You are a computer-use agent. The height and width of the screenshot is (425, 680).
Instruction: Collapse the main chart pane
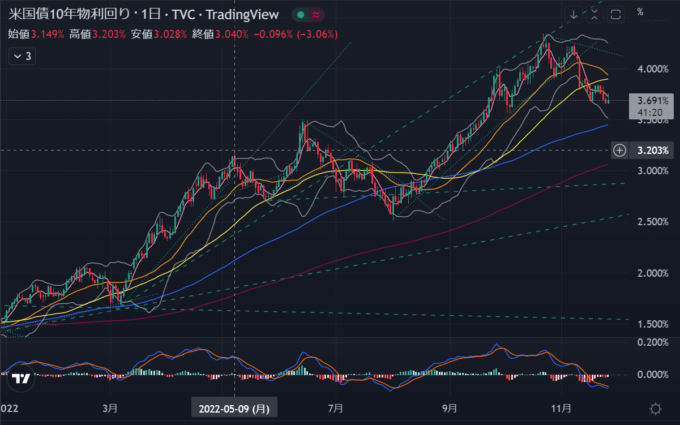594,14
